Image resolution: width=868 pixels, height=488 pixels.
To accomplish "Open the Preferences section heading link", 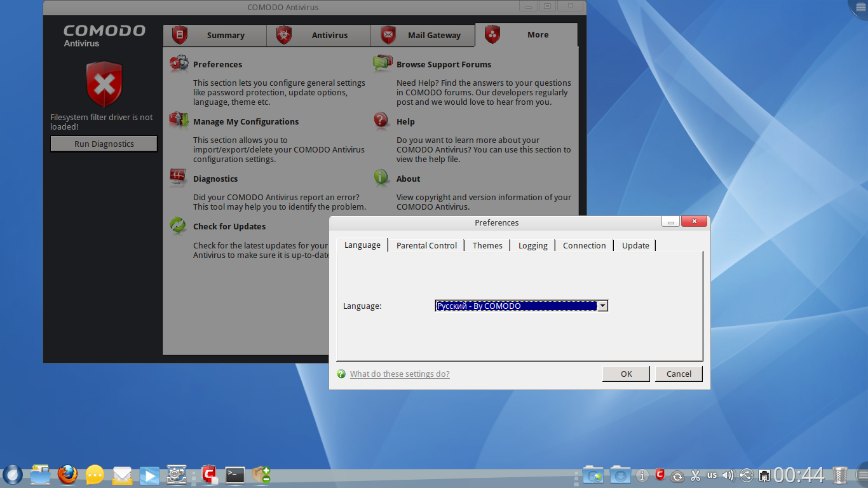I will [x=217, y=64].
